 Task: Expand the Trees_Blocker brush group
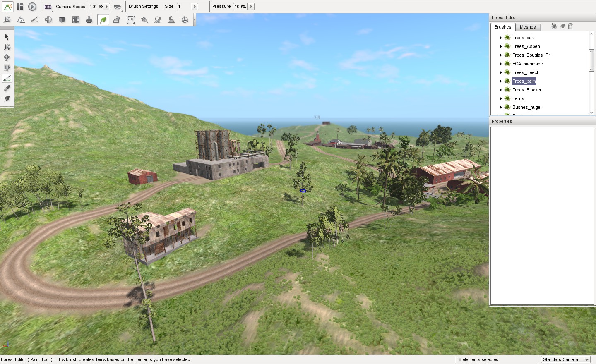(x=501, y=90)
